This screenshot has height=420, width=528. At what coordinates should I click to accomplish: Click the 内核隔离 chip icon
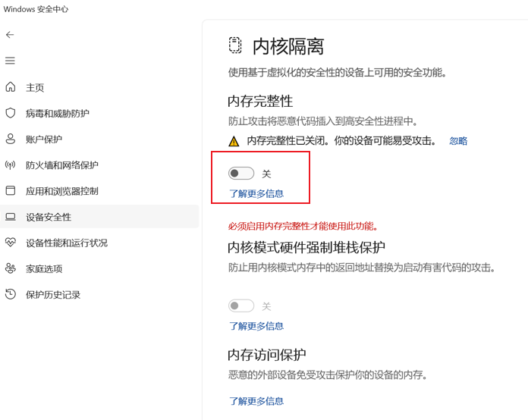pos(235,45)
